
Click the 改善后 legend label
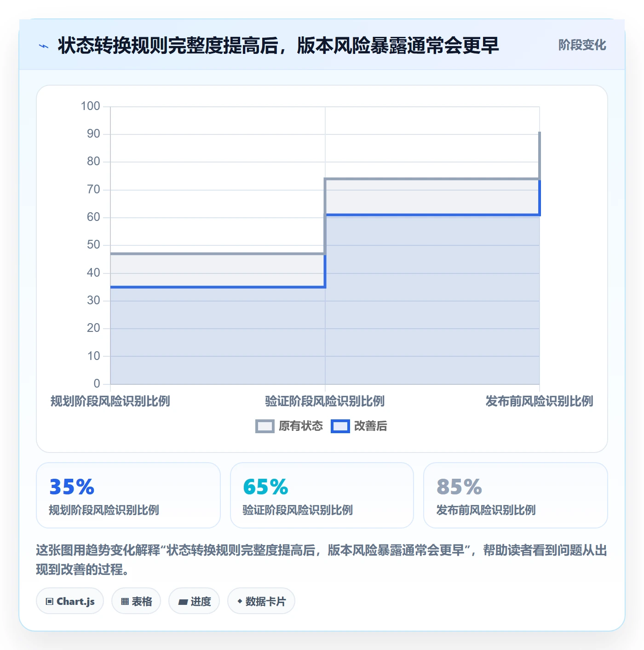[x=371, y=426]
